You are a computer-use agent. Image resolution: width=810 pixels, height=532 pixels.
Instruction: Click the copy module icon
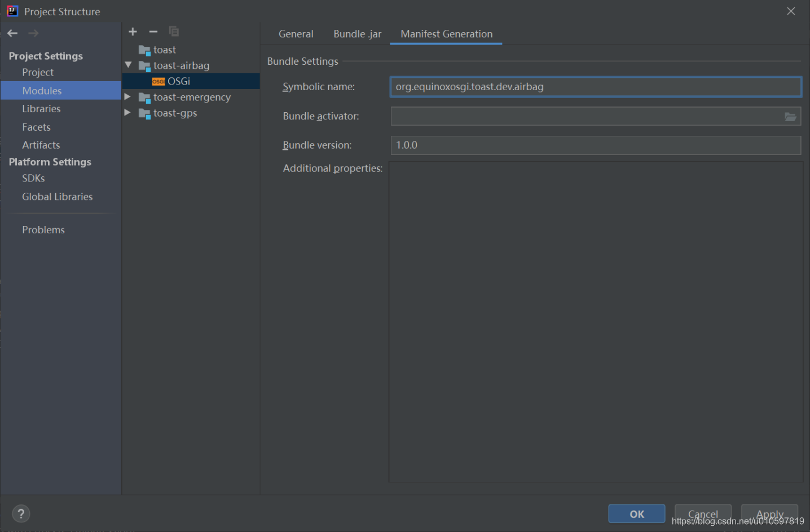174,32
